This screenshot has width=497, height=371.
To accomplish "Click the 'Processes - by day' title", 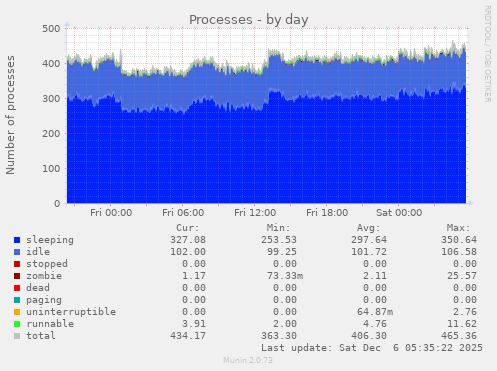I will (249, 20).
